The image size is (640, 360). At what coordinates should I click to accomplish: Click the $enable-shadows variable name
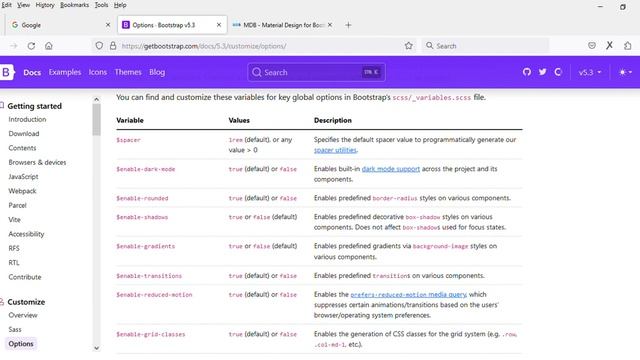tap(142, 217)
